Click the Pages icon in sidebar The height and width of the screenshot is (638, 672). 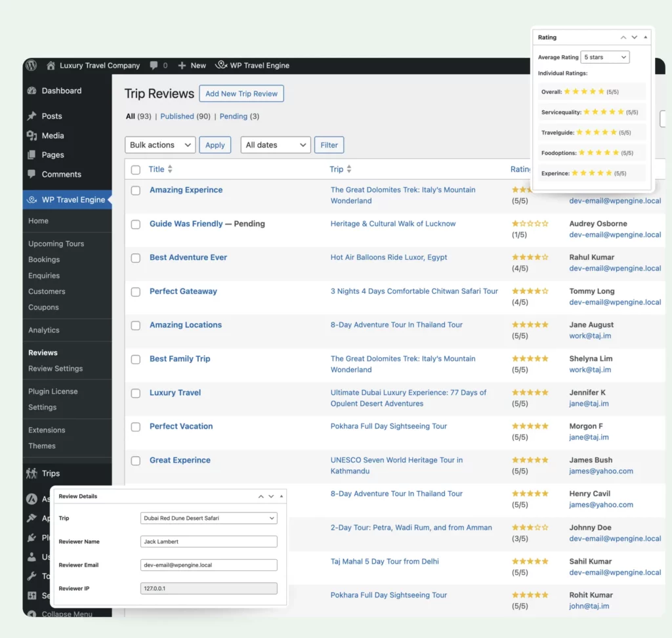click(31, 155)
